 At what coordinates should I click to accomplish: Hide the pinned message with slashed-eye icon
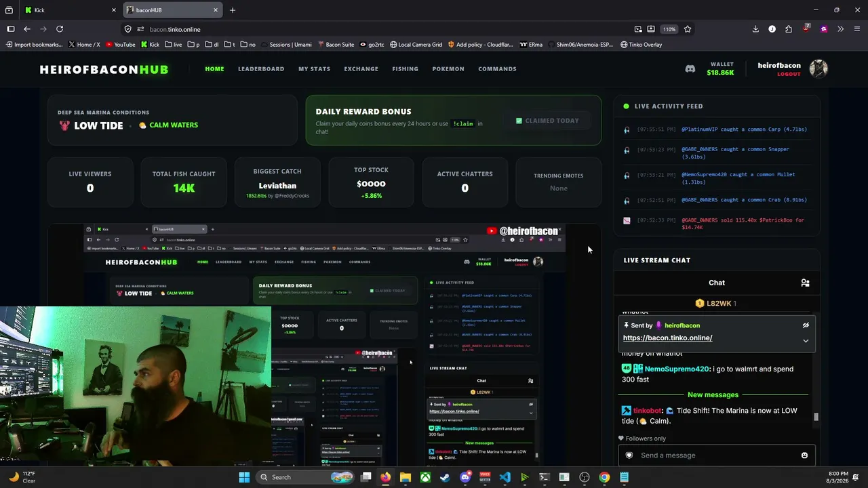pyautogui.click(x=806, y=325)
